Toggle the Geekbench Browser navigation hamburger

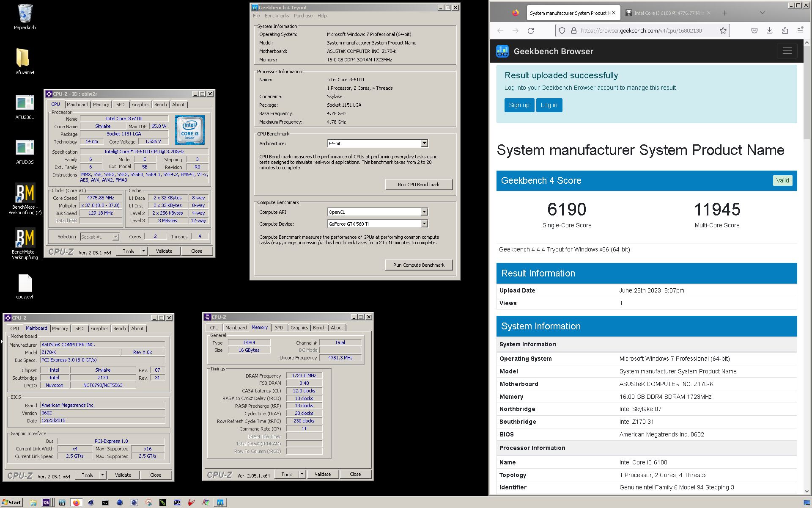click(x=787, y=51)
